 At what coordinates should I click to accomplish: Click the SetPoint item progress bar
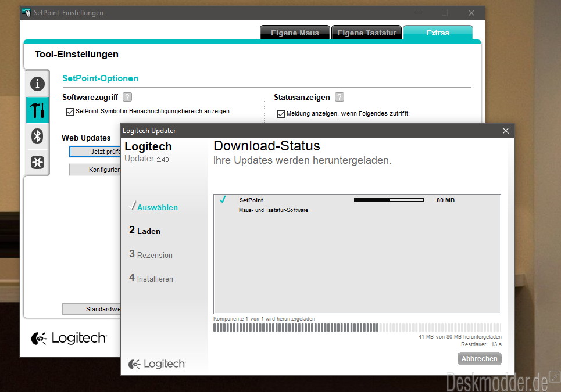[x=389, y=200]
